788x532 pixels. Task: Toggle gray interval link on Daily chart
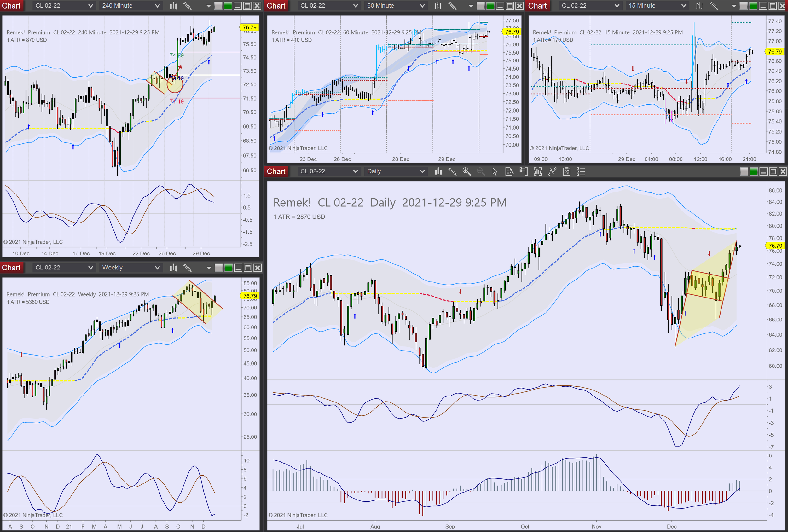tap(744, 171)
